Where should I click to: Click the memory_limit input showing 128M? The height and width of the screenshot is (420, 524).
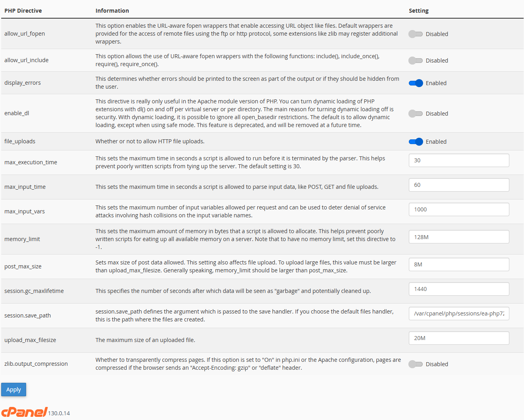tap(459, 237)
